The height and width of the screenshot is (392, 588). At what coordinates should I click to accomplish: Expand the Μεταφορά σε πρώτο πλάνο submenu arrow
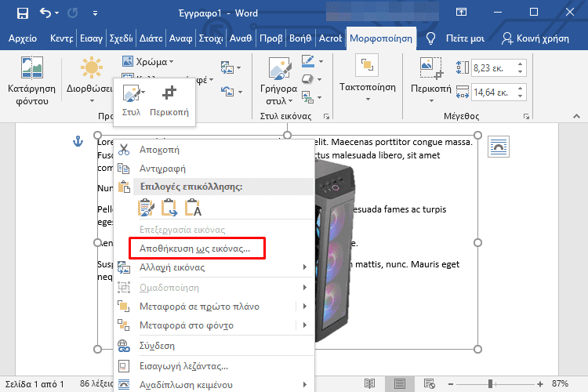point(305,307)
